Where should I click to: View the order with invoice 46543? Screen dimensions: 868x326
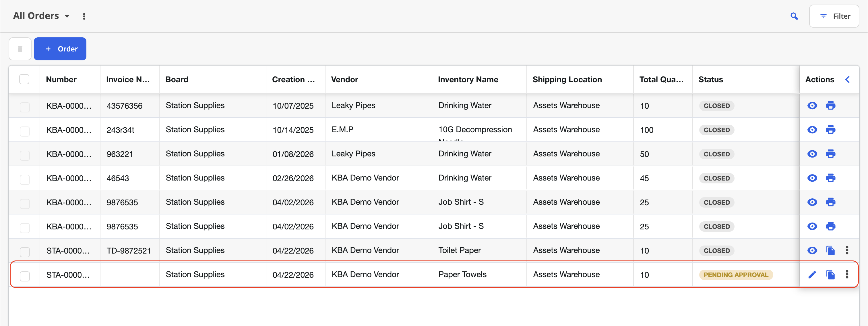coord(812,178)
